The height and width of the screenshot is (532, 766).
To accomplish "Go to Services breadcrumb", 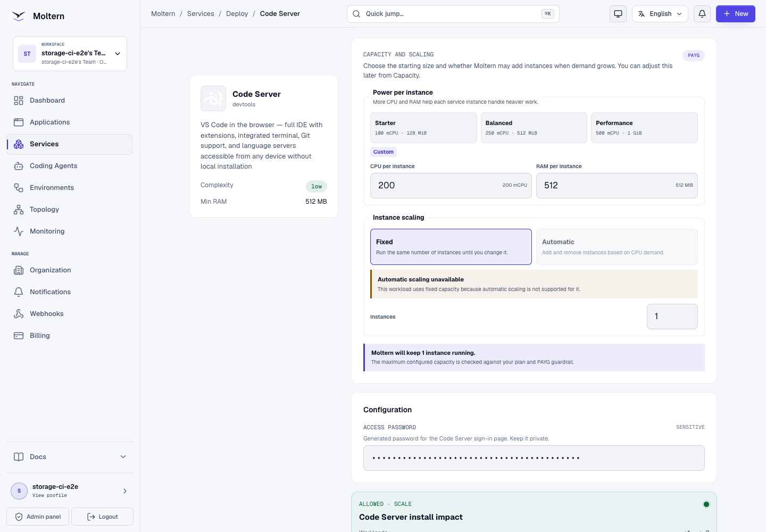I will [x=201, y=14].
